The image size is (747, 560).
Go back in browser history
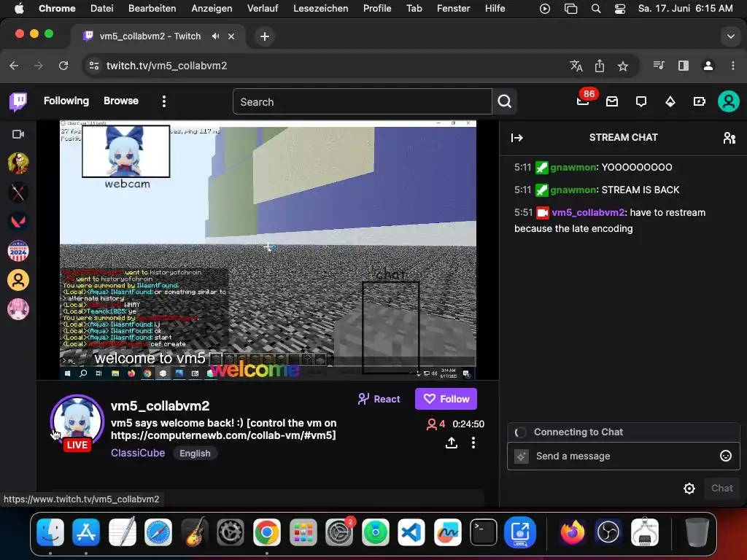click(15, 66)
